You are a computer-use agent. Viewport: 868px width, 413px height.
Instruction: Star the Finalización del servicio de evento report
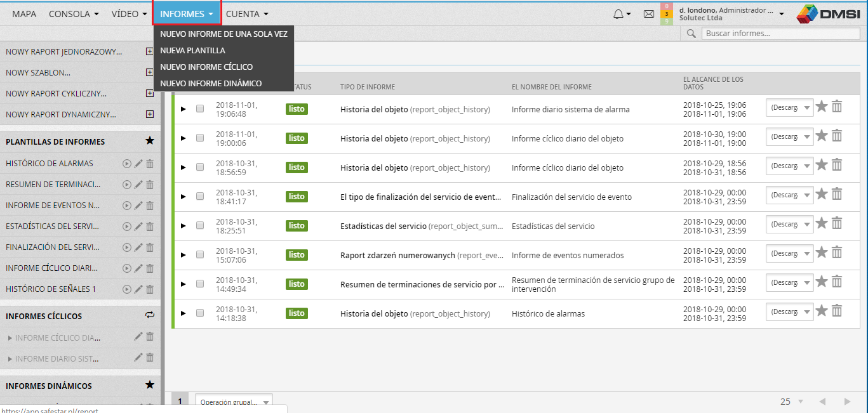click(x=822, y=194)
